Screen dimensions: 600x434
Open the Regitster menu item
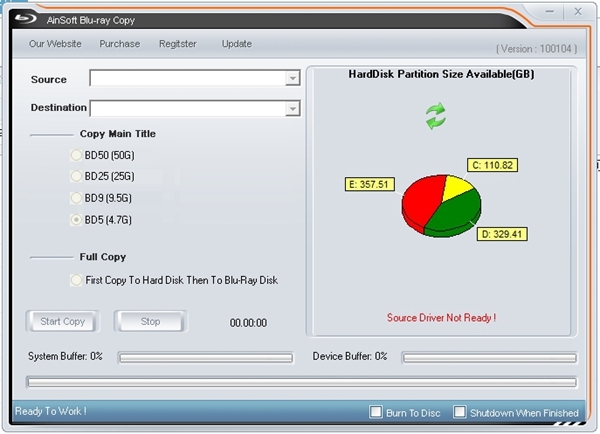click(x=178, y=44)
